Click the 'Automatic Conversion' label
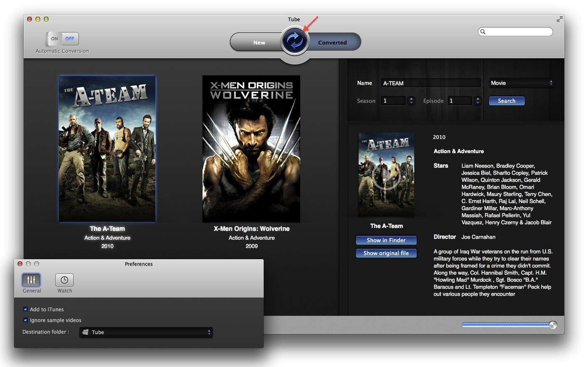Viewport: 588px width, 367px height. [62, 51]
